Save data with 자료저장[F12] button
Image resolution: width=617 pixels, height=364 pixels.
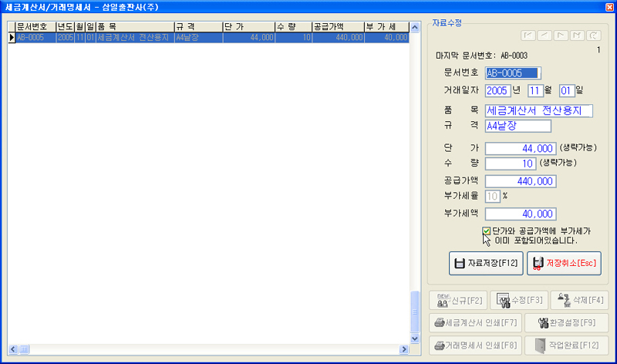tap(486, 263)
